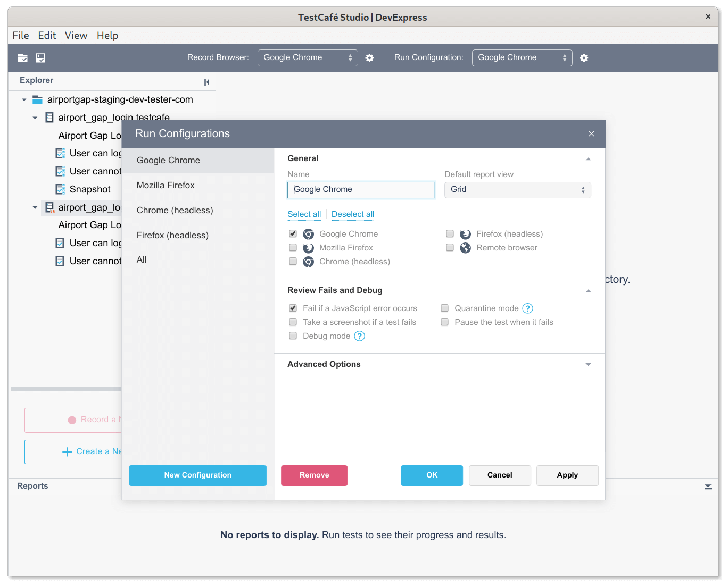Image resolution: width=728 pixels, height=586 pixels.
Task: Focus the configuration Name input field
Action: pyautogui.click(x=361, y=190)
